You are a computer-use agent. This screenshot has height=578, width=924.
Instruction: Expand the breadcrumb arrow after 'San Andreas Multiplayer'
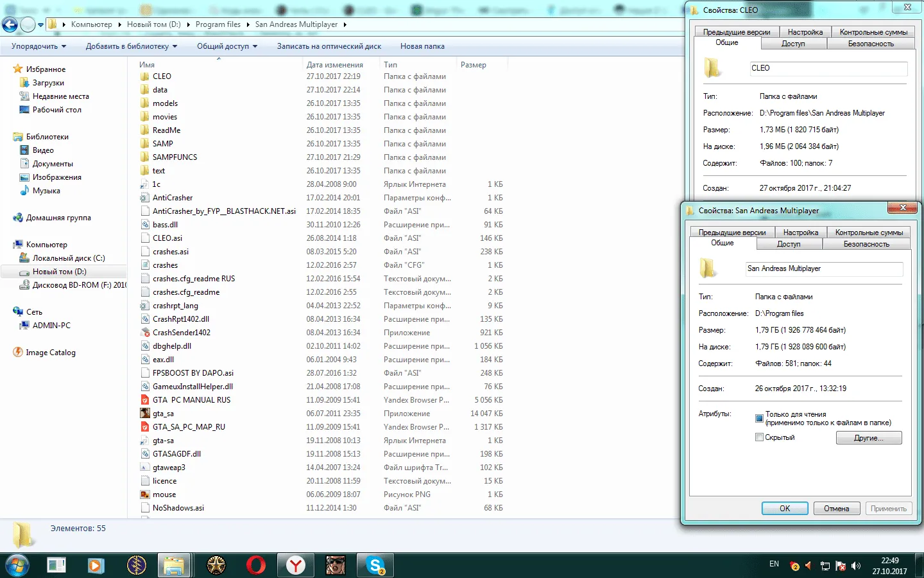click(345, 24)
